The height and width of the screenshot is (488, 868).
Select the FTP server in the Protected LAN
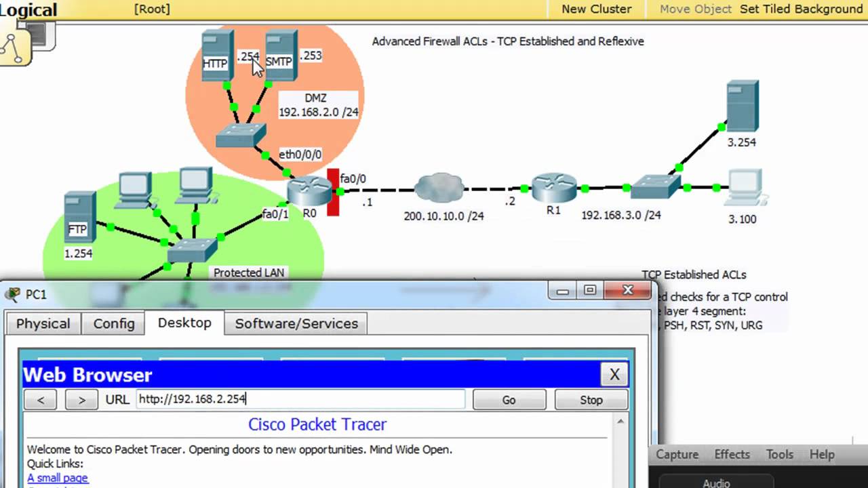pyautogui.click(x=80, y=218)
